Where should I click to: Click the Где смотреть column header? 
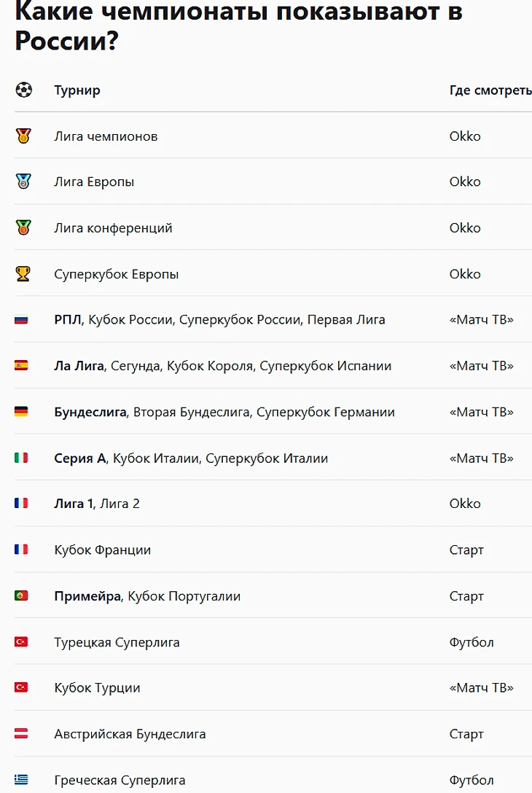pyautogui.click(x=490, y=90)
